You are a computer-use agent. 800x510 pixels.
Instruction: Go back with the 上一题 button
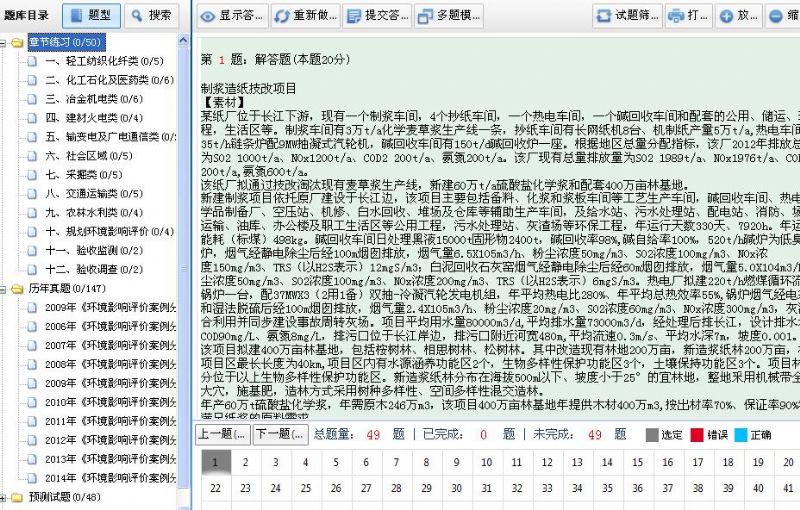click(x=221, y=435)
